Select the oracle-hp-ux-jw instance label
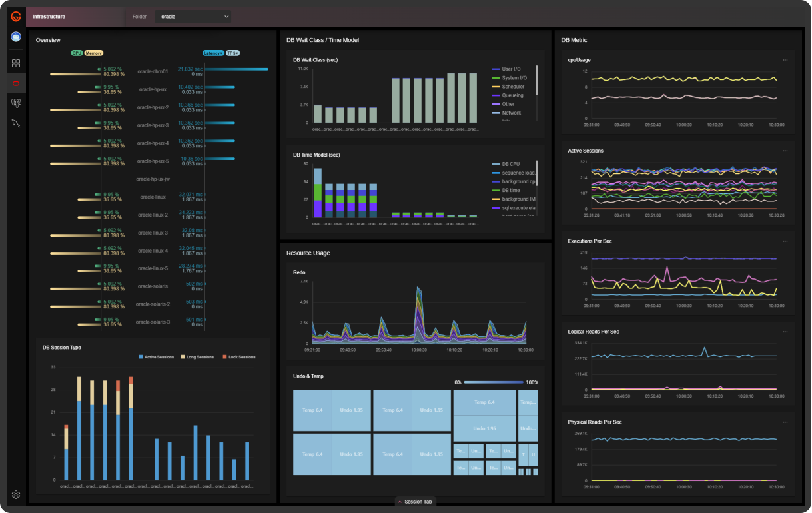 (x=153, y=179)
